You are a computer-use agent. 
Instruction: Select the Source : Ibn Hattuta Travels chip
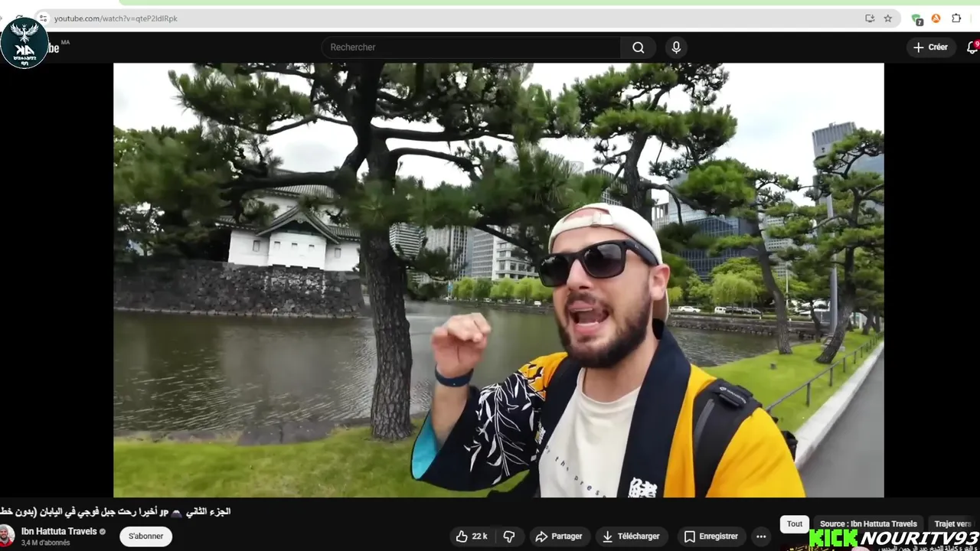pyautogui.click(x=868, y=524)
